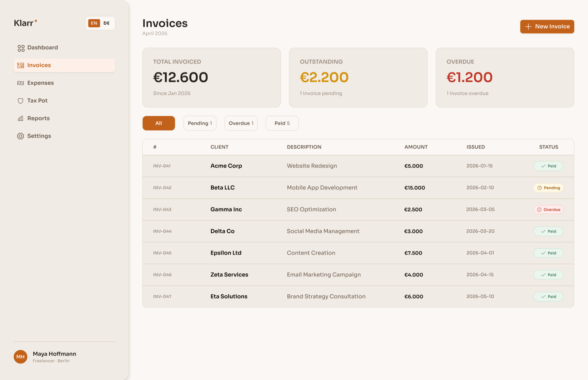Click the AMOUNT column header

point(416,147)
